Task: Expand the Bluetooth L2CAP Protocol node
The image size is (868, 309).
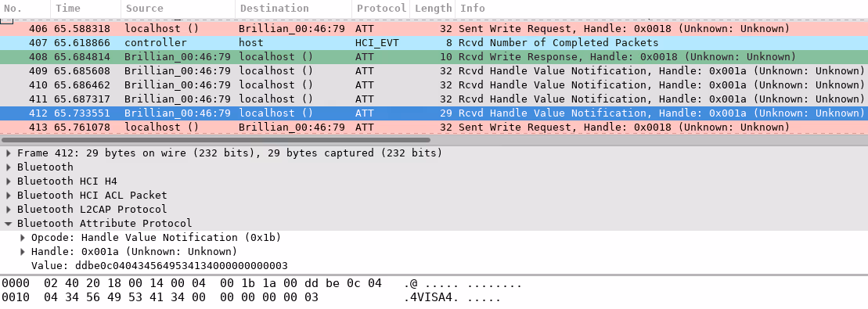Action: [9, 210]
